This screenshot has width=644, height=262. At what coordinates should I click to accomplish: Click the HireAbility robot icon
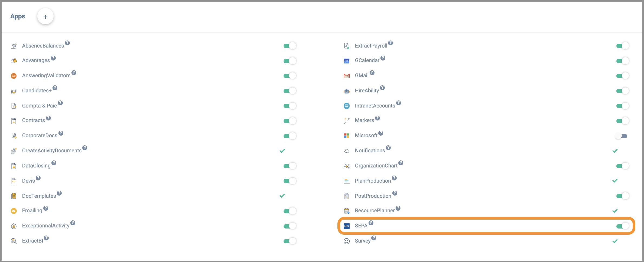(x=346, y=91)
